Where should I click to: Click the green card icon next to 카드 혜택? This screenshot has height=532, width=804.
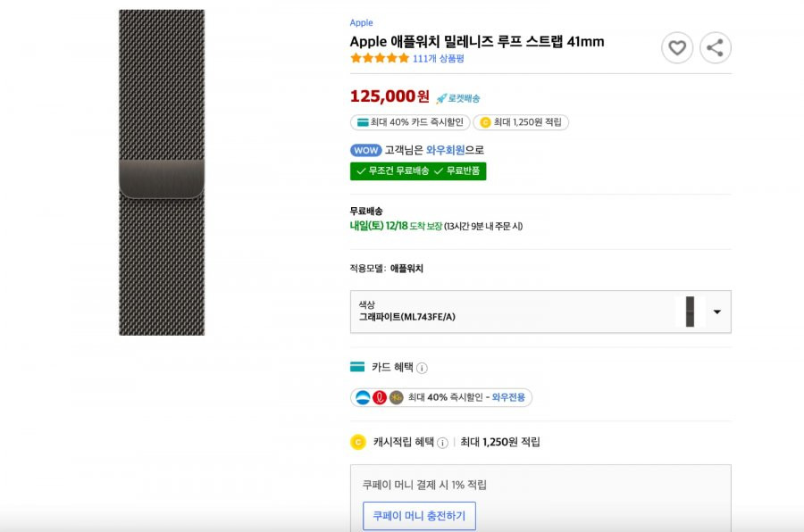pyautogui.click(x=357, y=367)
